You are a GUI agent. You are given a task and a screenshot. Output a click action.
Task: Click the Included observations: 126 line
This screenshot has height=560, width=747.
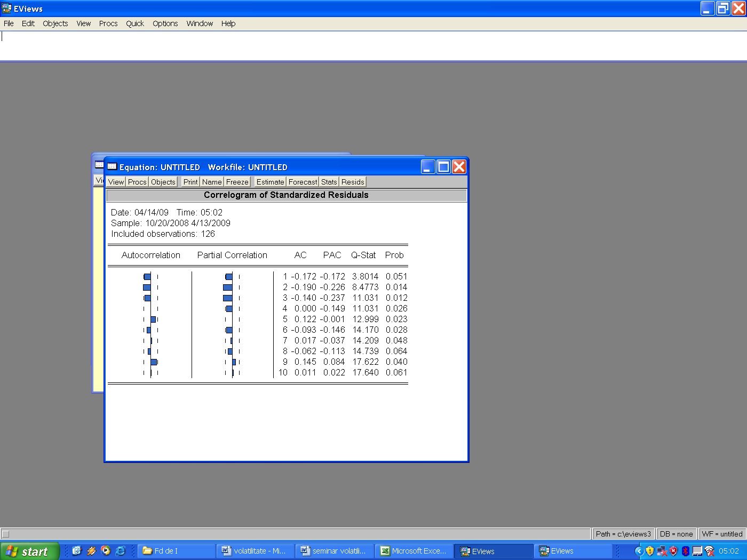(163, 234)
